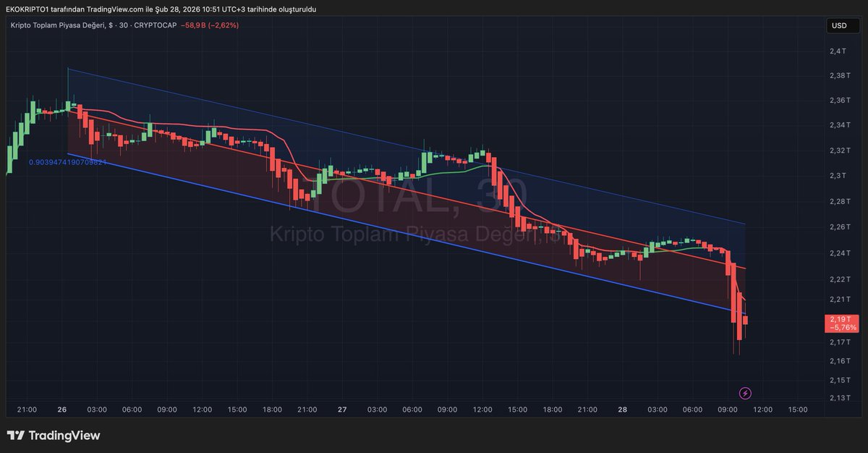This screenshot has width=868, height=453.
Task: Click the TradingView logo
Action: click(x=54, y=436)
